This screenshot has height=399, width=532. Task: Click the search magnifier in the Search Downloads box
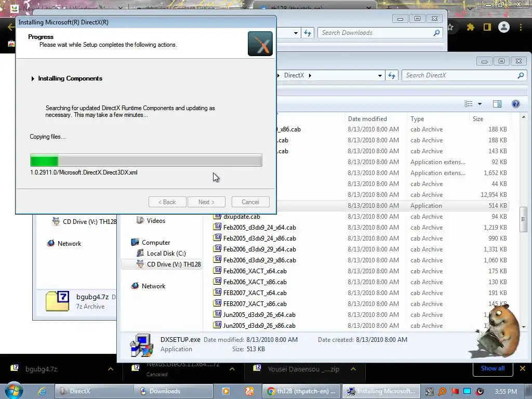click(x=436, y=33)
